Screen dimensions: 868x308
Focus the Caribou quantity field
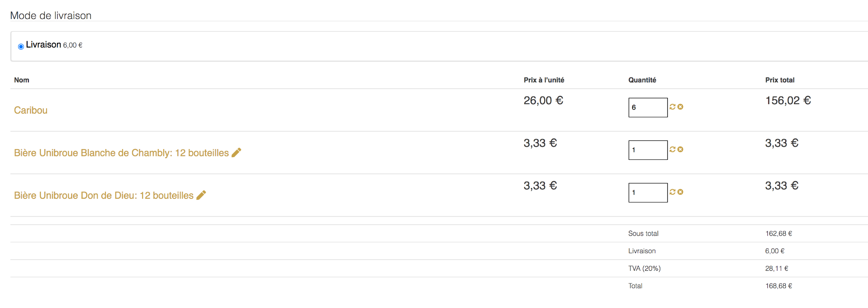pos(648,107)
